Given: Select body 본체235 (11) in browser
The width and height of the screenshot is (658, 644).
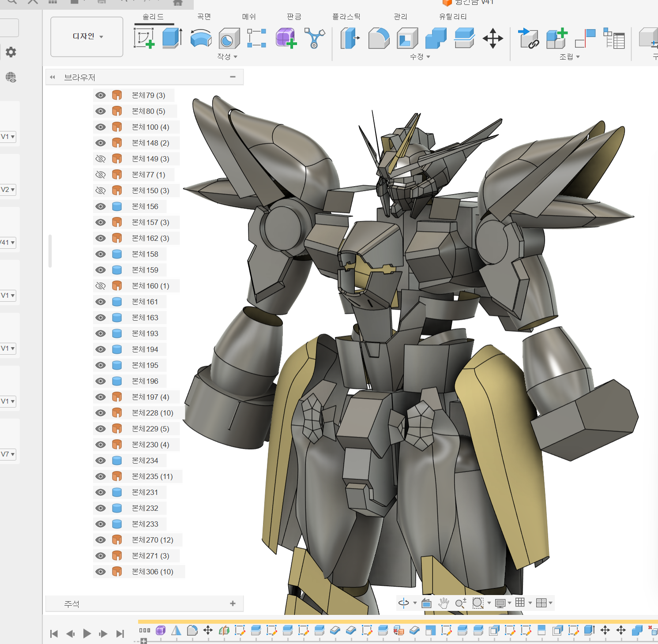Looking at the screenshot, I should click(x=152, y=476).
